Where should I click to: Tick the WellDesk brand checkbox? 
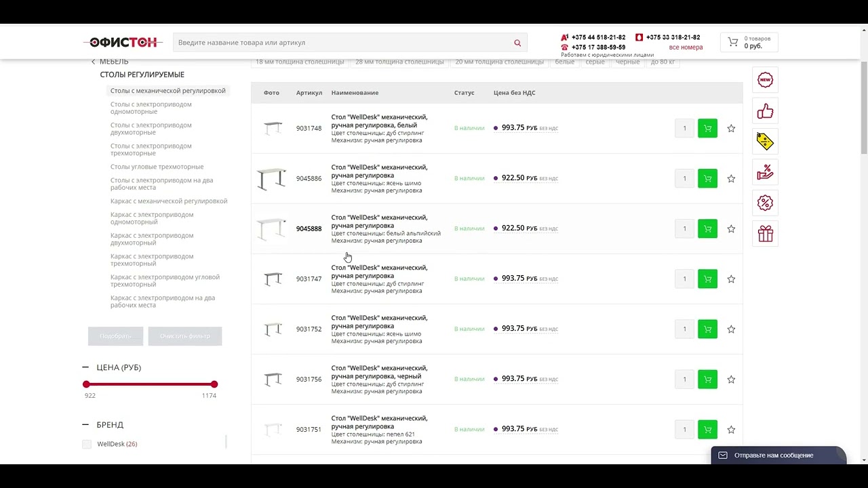click(86, 444)
